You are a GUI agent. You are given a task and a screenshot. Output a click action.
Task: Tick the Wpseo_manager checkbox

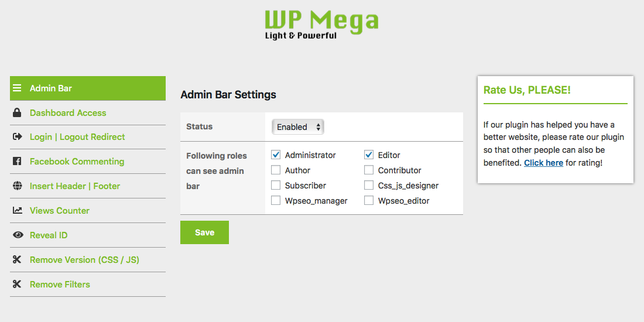(x=276, y=200)
